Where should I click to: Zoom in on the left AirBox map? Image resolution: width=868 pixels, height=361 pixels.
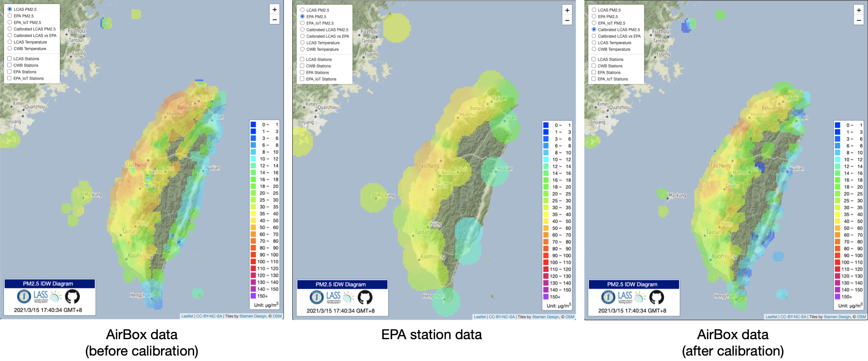point(275,10)
